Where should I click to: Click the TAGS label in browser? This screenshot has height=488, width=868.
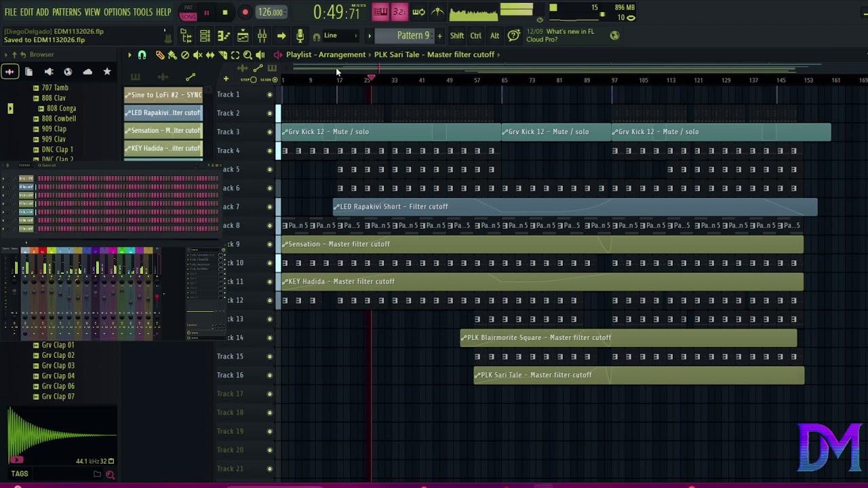click(x=19, y=474)
